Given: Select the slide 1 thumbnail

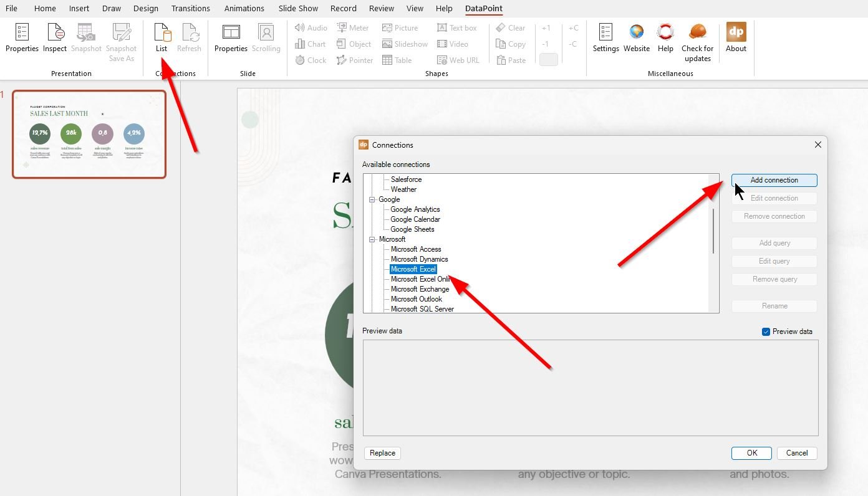Looking at the screenshot, I should tap(89, 134).
